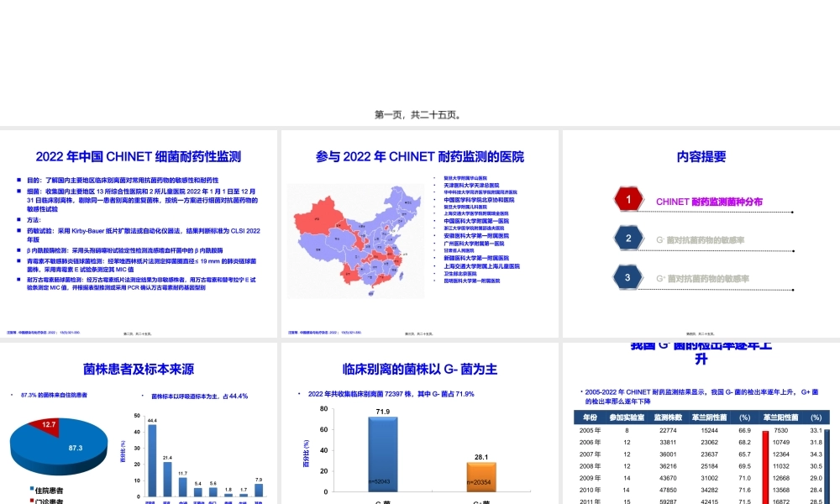Select the G- 菌对抗菌药物的敏感率 outline entry
This screenshot has height=504, width=840.
(701, 240)
